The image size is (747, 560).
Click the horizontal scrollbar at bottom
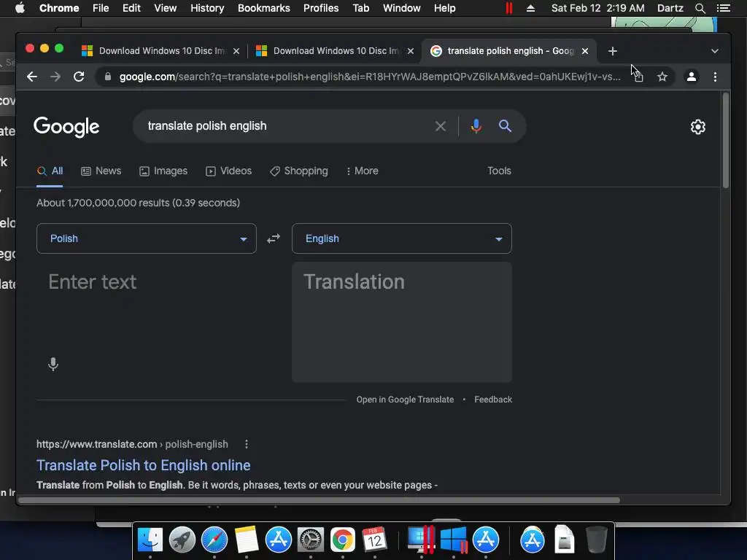(x=319, y=500)
